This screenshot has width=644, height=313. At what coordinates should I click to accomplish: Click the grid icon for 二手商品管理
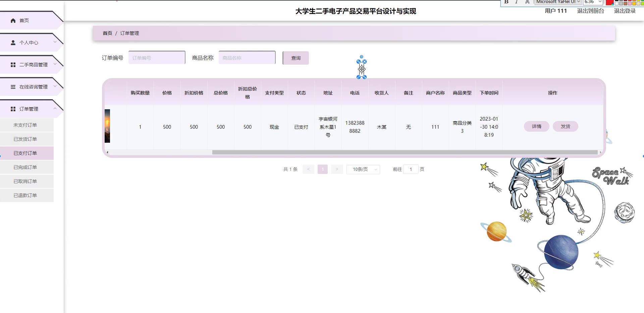coord(13,65)
